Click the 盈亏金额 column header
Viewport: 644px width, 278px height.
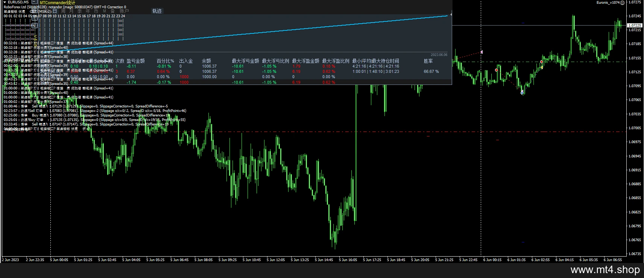pyautogui.click(x=135, y=61)
